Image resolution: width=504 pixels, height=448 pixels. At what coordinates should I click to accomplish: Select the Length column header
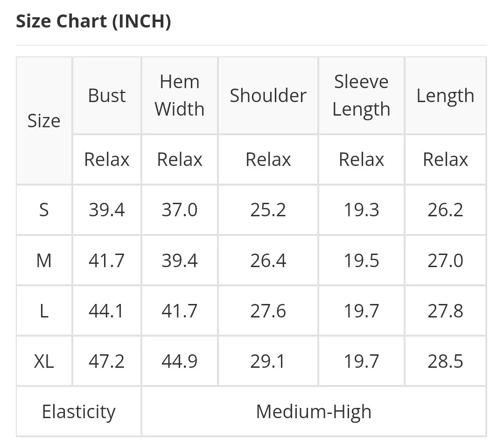pos(445,96)
